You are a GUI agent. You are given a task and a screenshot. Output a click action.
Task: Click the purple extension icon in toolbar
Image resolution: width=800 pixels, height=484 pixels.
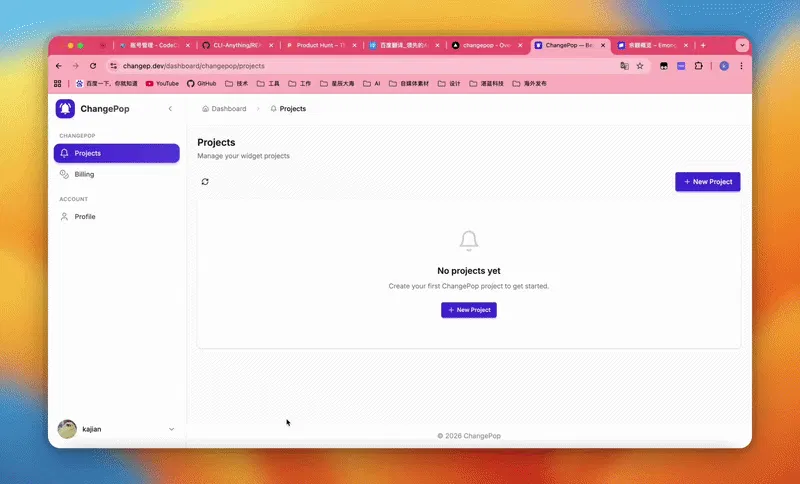click(x=681, y=66)
